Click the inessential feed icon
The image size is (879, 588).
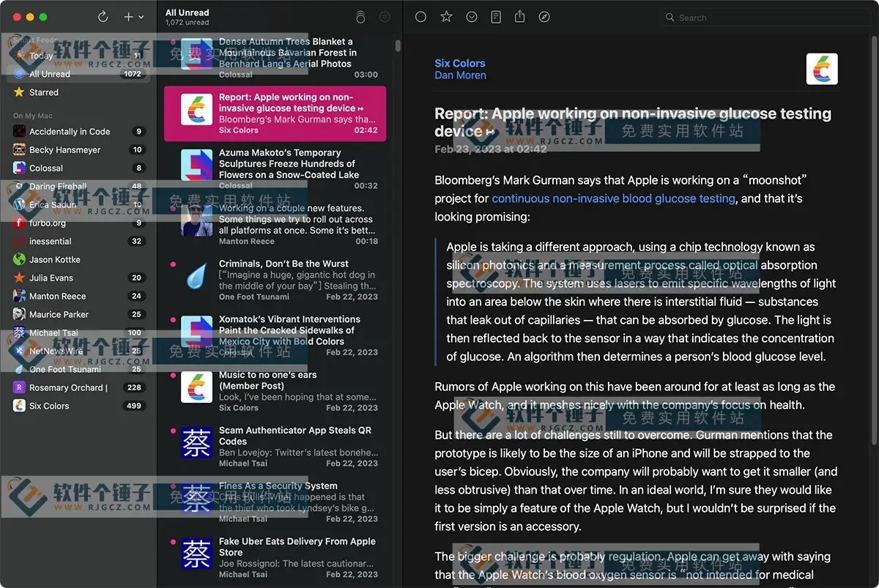pyautogui.click(x=19, y=242)
